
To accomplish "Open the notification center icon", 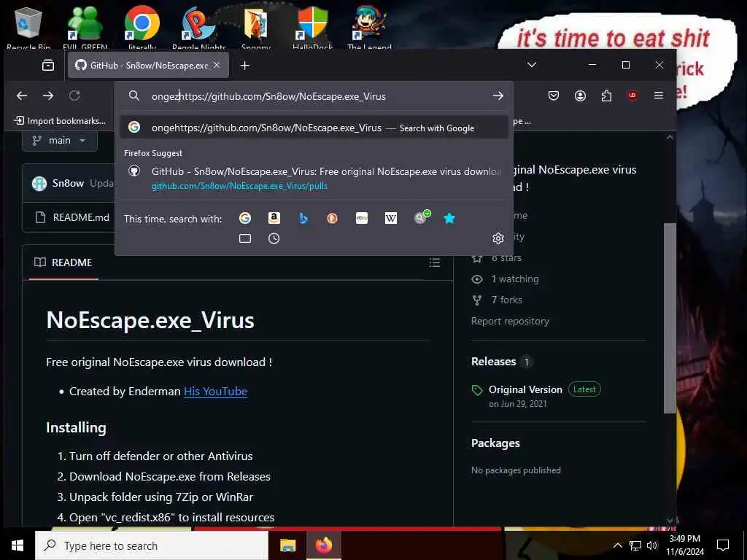I will pyautogui.click(x=723, y=545).
